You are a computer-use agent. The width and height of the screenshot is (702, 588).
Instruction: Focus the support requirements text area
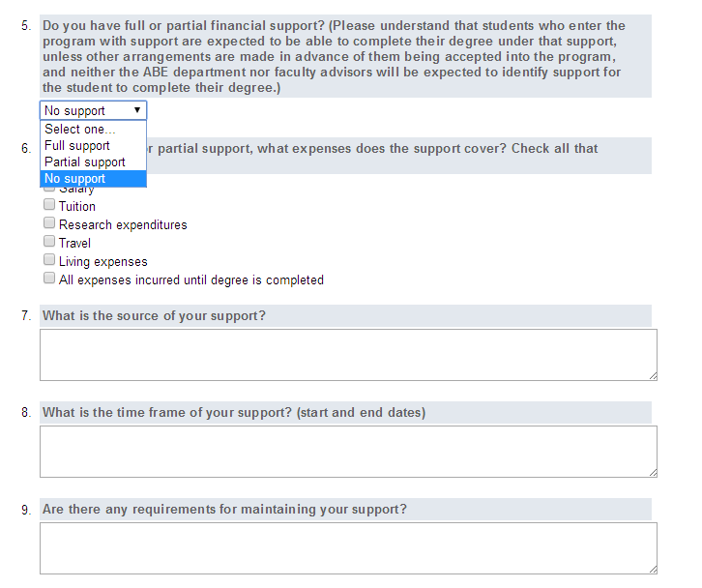click(x=348, y=547)
